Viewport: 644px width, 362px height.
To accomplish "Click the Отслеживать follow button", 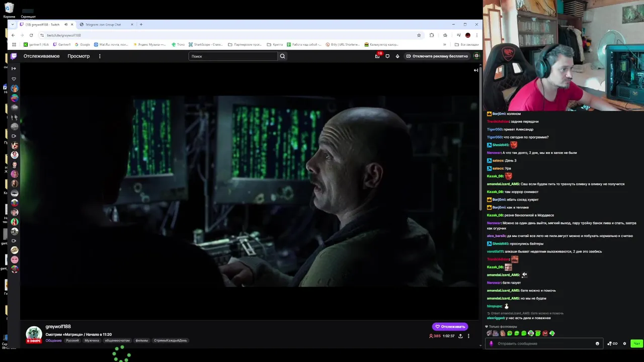I will coord(450,327).
